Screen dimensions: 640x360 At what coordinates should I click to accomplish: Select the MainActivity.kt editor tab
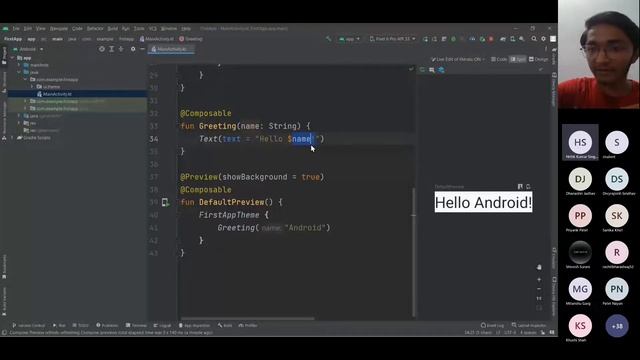pos(171,49)
